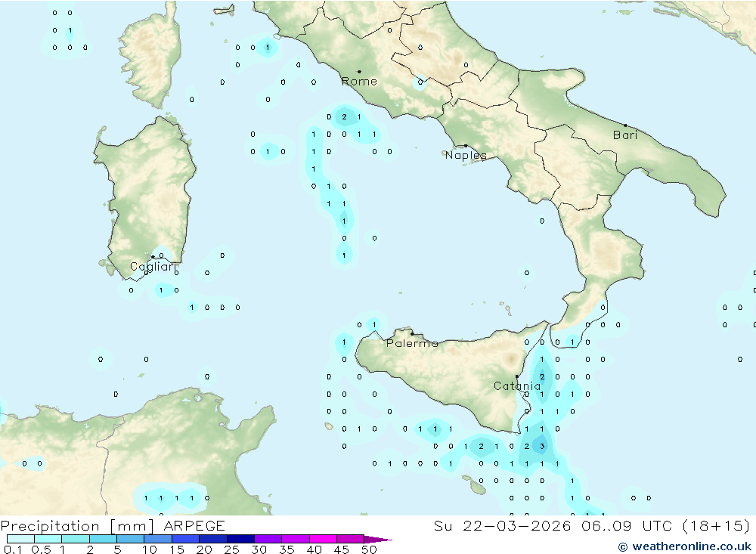The width and height of the screenshot is (756, 554).
Task: Pick the 0.5–1 mm legend swatch
Action: tap(48, 539)
